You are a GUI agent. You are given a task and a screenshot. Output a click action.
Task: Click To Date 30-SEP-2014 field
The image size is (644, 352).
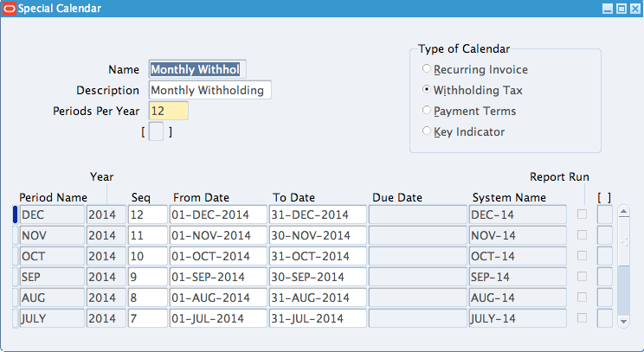coord(318,277)
